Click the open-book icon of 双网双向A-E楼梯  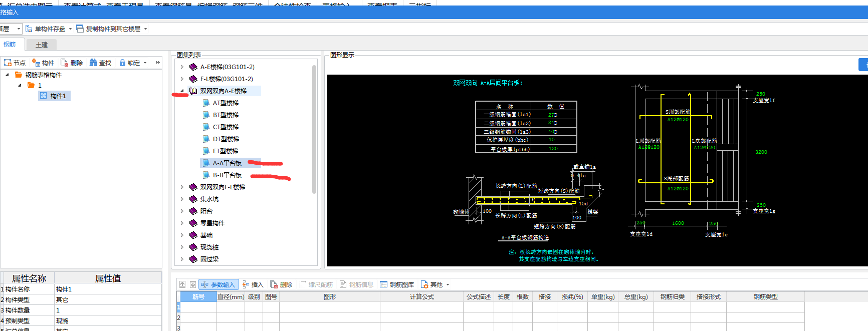click(x=193, y=91)
